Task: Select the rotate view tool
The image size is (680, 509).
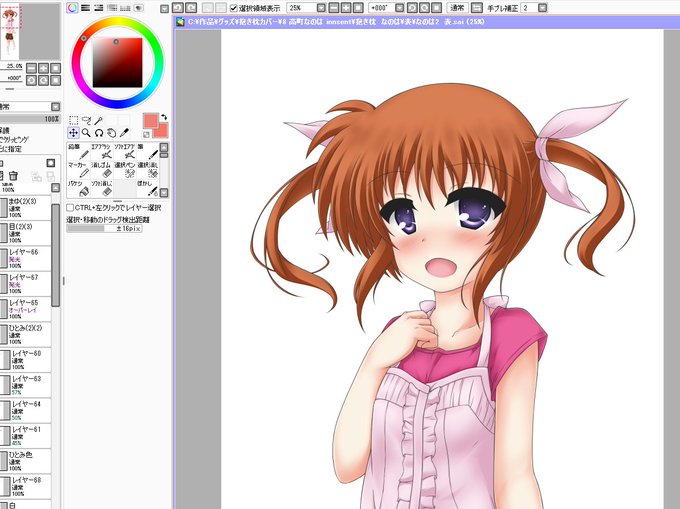Action: (99, 133)
